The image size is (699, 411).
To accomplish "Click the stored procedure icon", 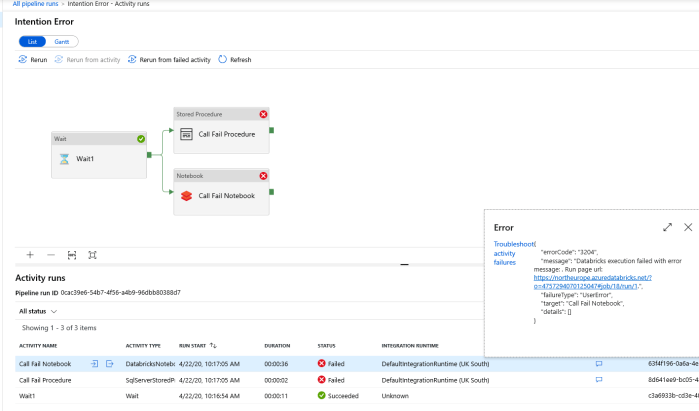I will point(186,134).
